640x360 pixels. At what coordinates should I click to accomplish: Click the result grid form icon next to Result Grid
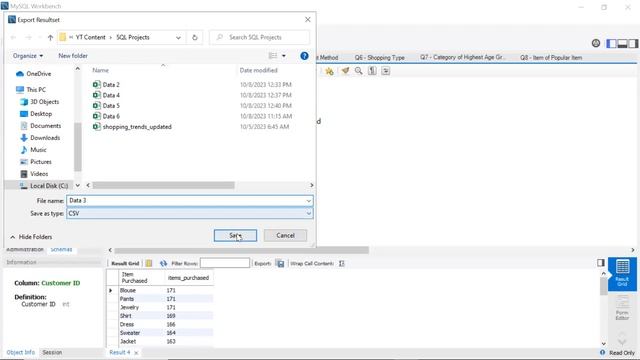click(x=149, y=264)
